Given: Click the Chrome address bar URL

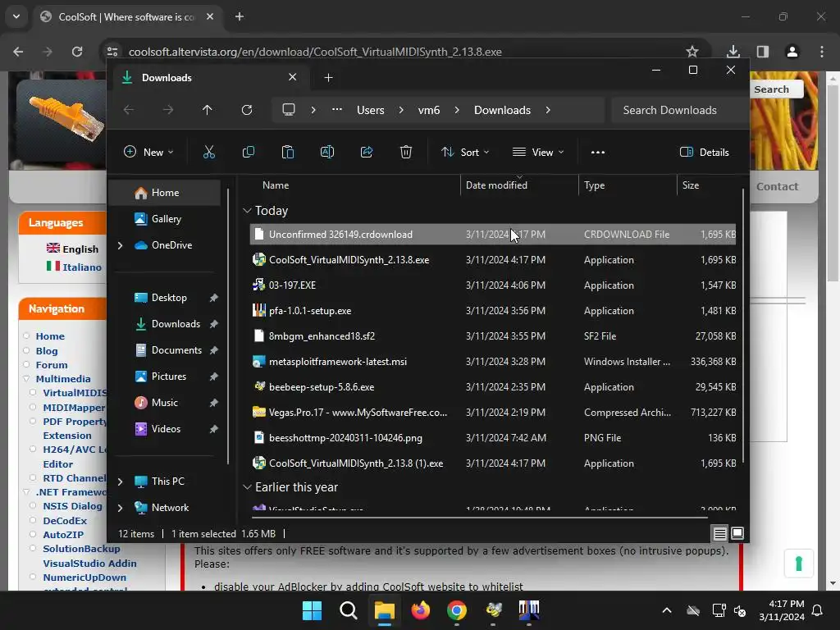Looking at the screenshot, I should tap(315, 52).
